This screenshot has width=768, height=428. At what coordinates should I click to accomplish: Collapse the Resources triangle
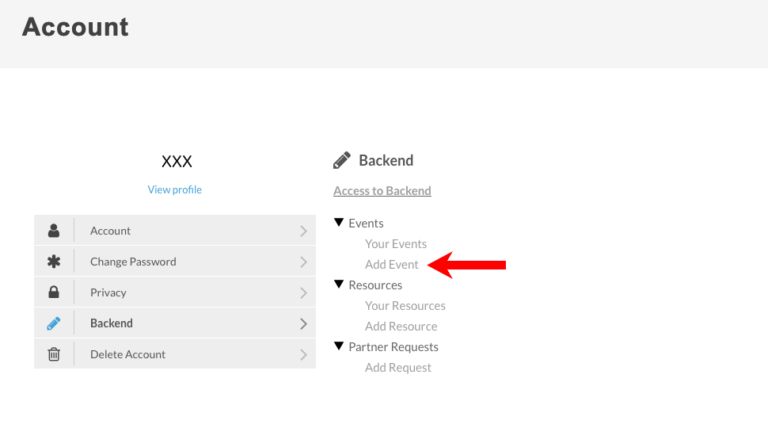(x=339, y=285)
